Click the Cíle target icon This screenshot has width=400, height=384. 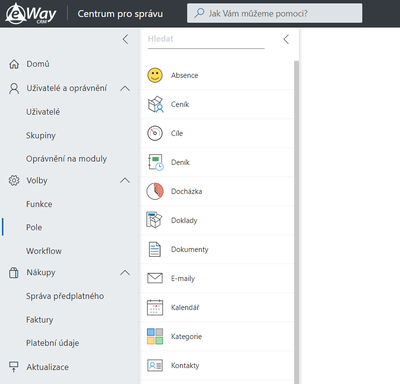(155, 133)
